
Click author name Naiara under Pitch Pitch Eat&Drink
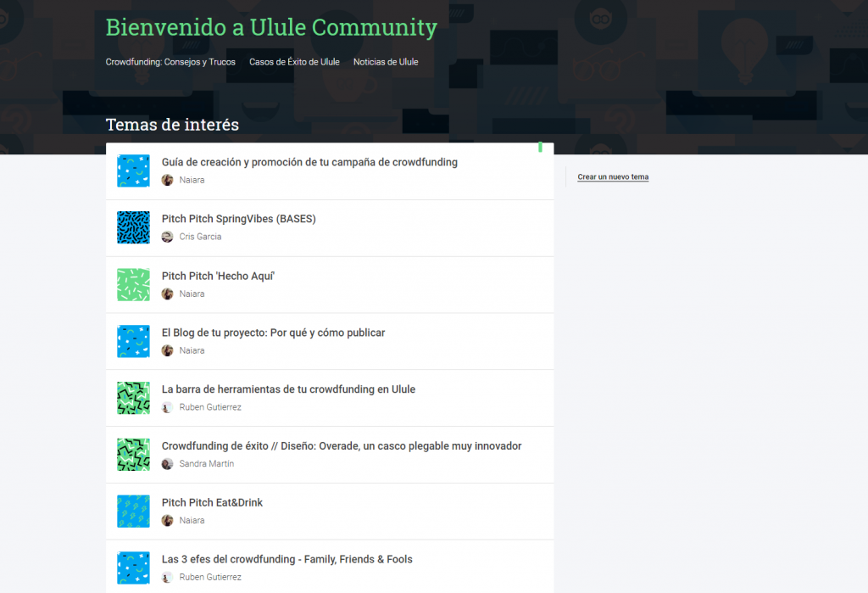coord(192,520)
